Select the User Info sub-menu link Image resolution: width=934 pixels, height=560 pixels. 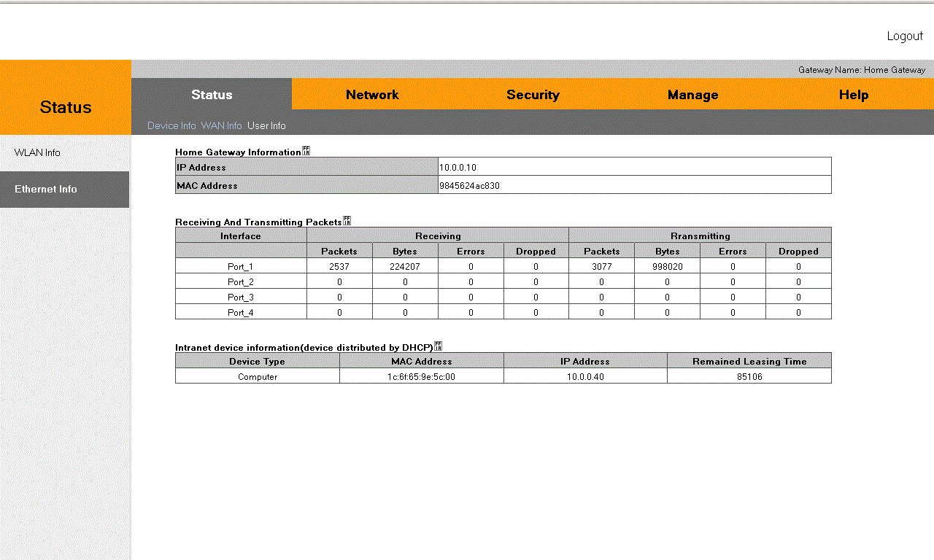click(x=266, y=125)
